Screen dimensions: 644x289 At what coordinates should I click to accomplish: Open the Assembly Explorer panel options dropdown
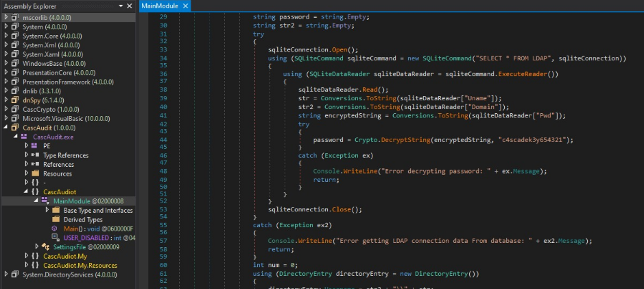click(x=121, y=5)
